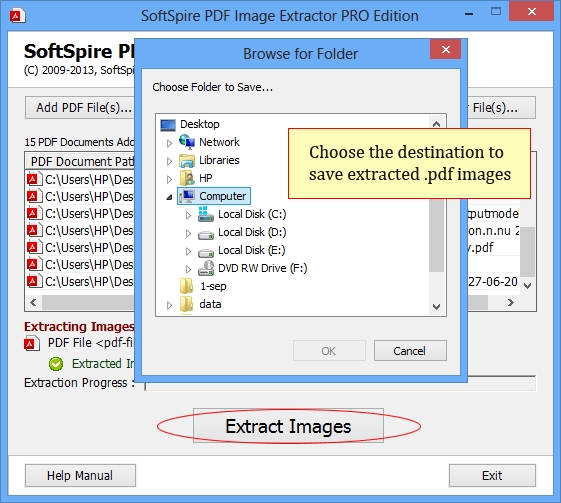Expand the data folder node
The width and height of the screenshot is (561, 503).
169,305
